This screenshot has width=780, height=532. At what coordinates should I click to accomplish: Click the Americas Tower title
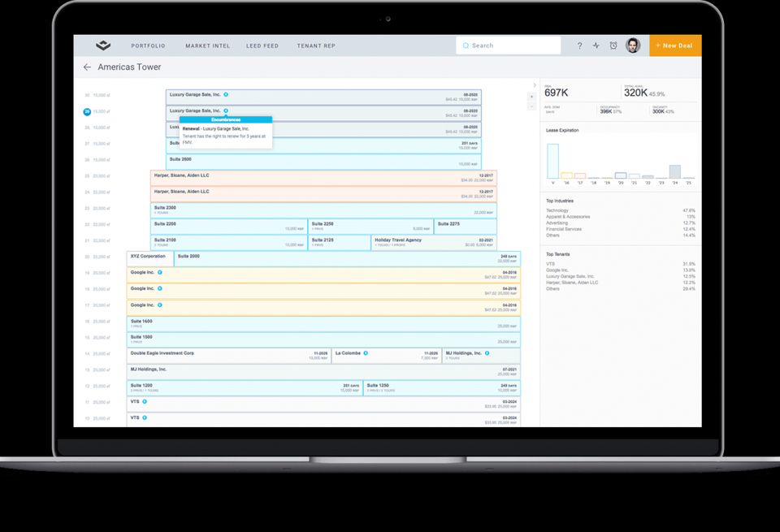pyautogui.click(x=129, y=67)
